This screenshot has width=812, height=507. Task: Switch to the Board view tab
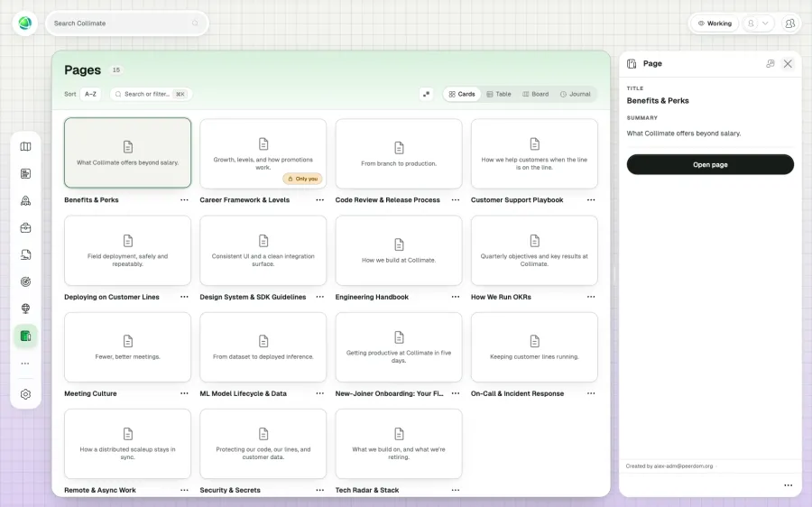535,94
